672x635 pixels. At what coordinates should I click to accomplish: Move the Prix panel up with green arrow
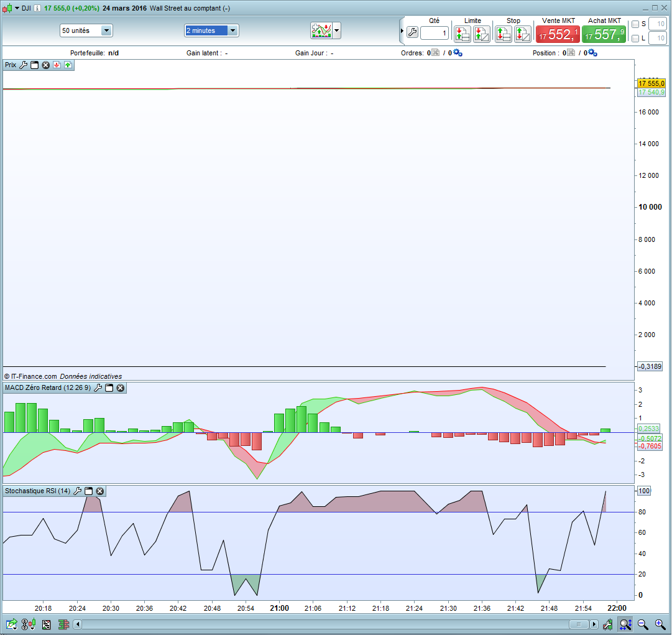pos(68,65)
